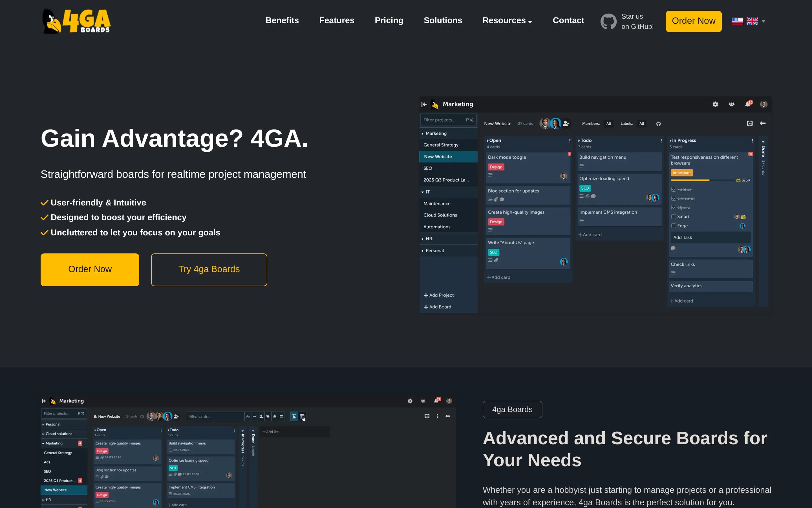Open the Solutions nav item
Image resolution: width=812 pixels, height=508 pixels.
pos(443,21)
